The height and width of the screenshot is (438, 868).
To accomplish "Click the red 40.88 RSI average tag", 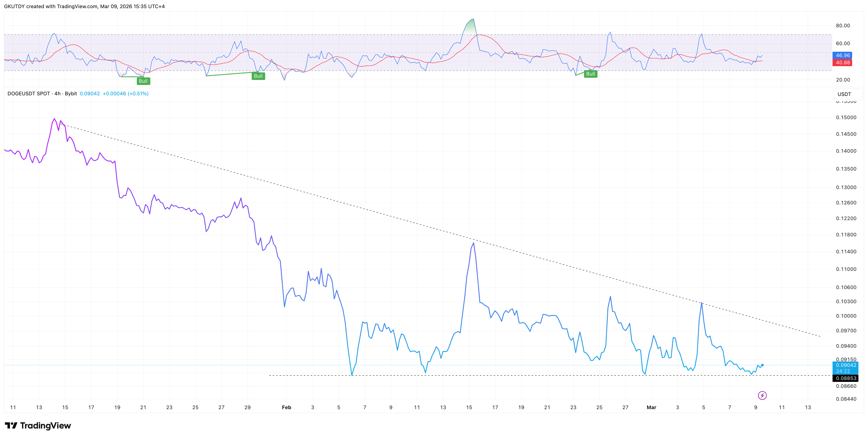I will pos(842,63).
